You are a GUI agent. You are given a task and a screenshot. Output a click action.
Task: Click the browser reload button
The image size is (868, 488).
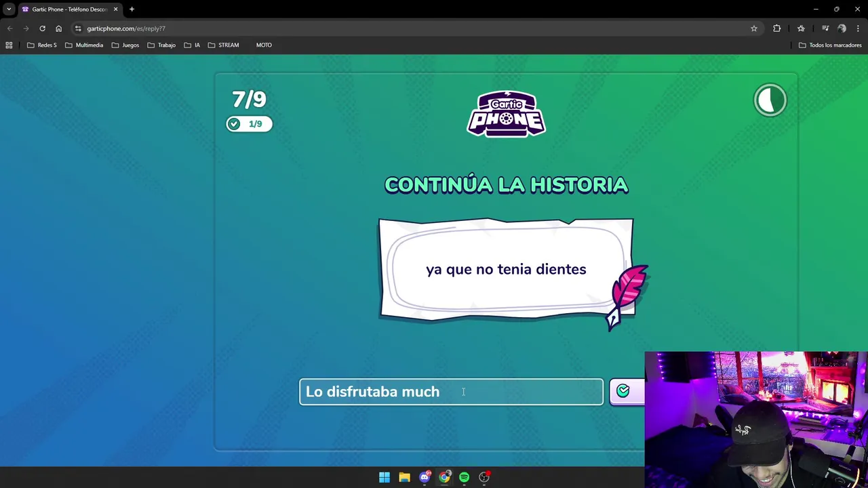[42, 28]
